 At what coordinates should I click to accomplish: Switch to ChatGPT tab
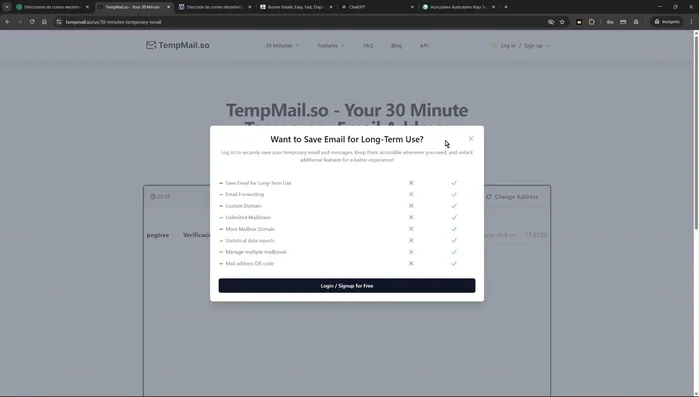[377, 7]
